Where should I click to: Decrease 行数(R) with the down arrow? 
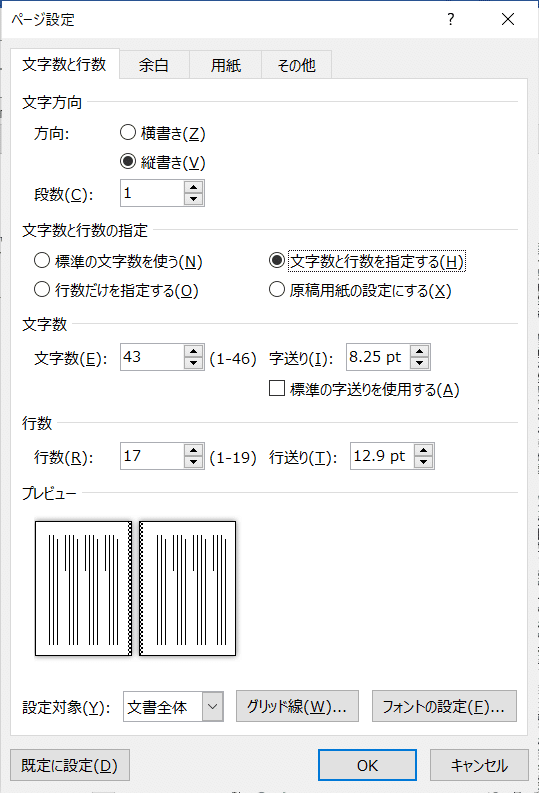coord(194,462)
